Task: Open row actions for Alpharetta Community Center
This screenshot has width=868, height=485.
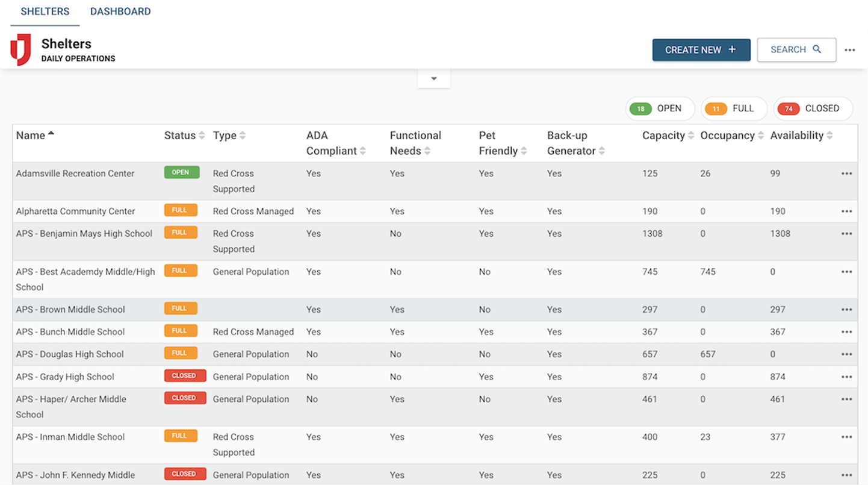Action: coord(846,211)
